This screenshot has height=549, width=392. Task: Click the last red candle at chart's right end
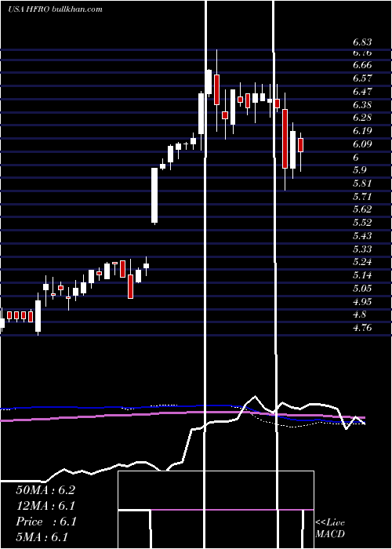pyautogui.click(x=300, y=145)
